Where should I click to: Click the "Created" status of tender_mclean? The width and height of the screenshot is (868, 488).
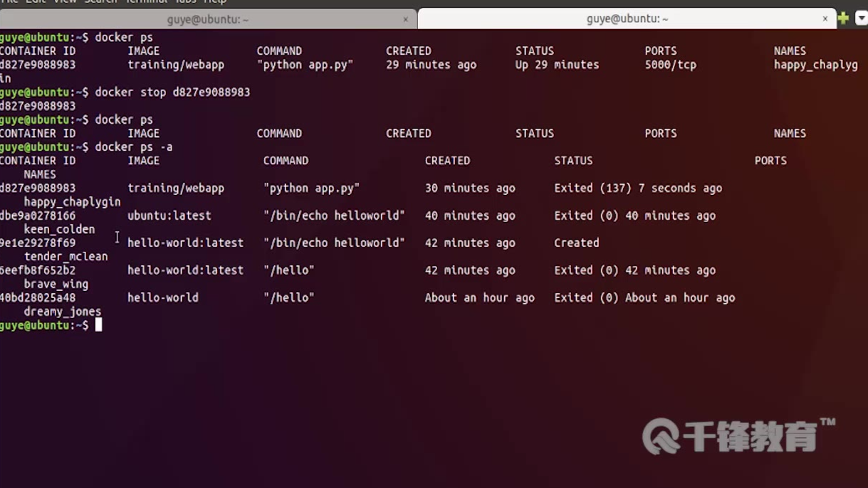(577, 243)
